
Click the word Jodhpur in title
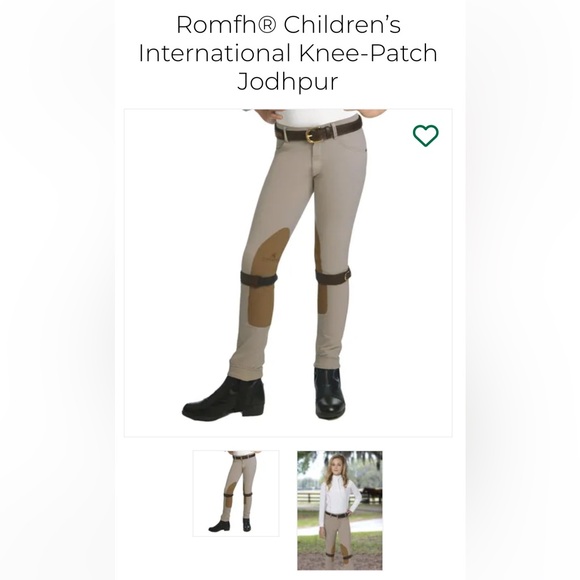288,81
